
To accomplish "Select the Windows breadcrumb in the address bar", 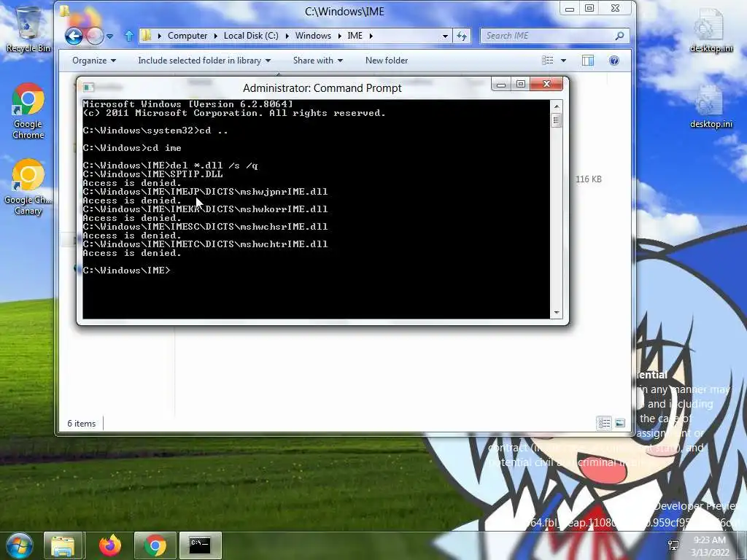I will 313,36.
